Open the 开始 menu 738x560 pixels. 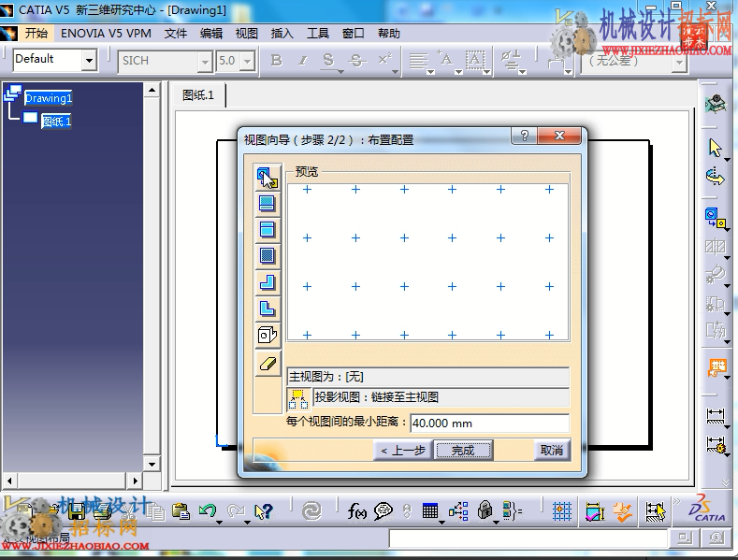(36, 33)
